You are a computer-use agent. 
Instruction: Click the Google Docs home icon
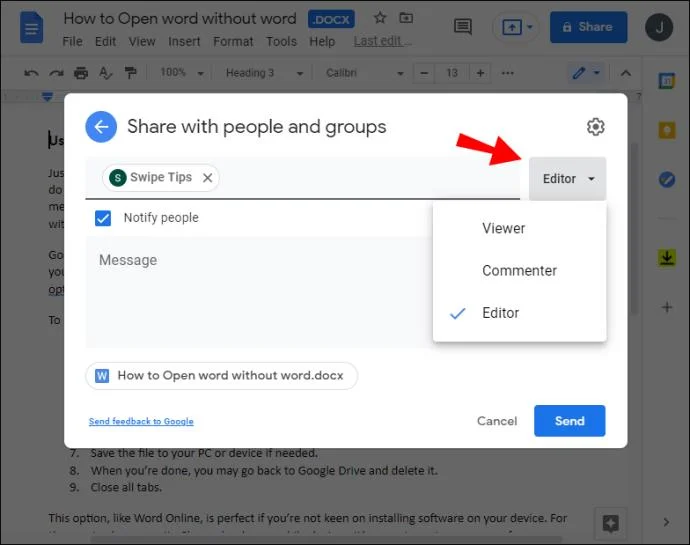[31, 28]
